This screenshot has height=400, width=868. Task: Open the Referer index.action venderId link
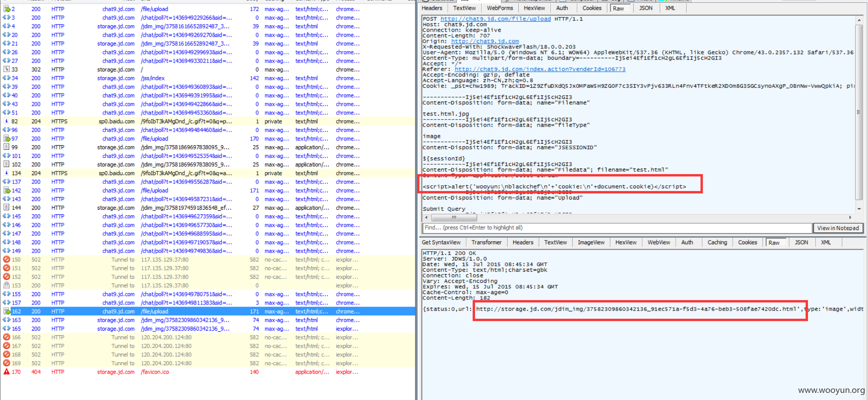540,69
